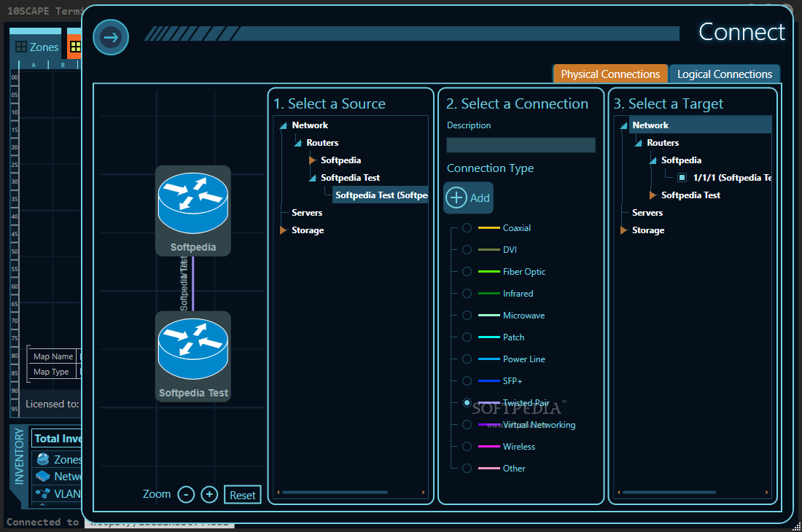Click the Map Type cell in background
802x532 pixels.
tap(51, 372)
